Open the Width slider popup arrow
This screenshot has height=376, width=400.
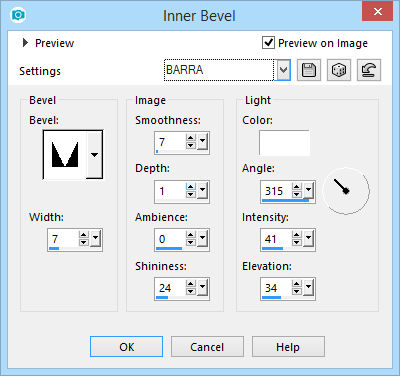coord(95,239)
